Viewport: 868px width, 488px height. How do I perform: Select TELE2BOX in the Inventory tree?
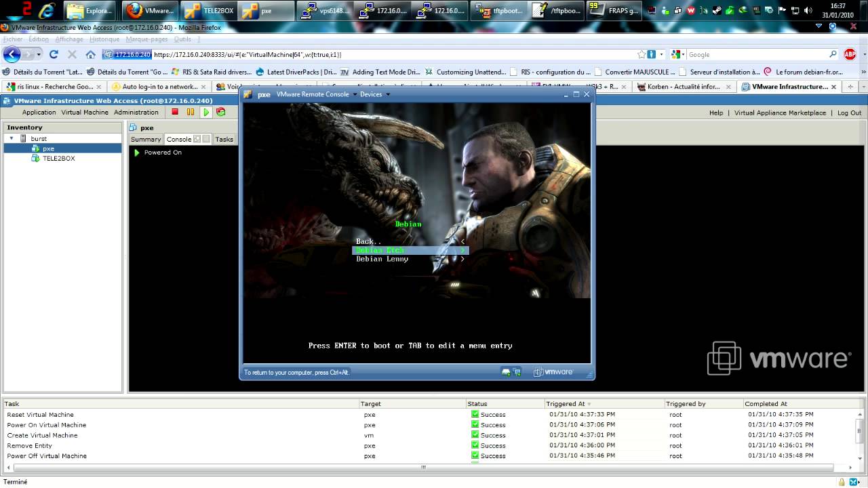(58, 158)
